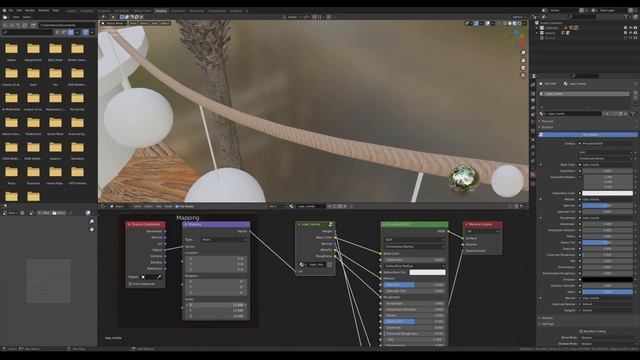Open the Output properties tab
The height and width of the screenshot is (360, 640).
(x=533, y=100)
